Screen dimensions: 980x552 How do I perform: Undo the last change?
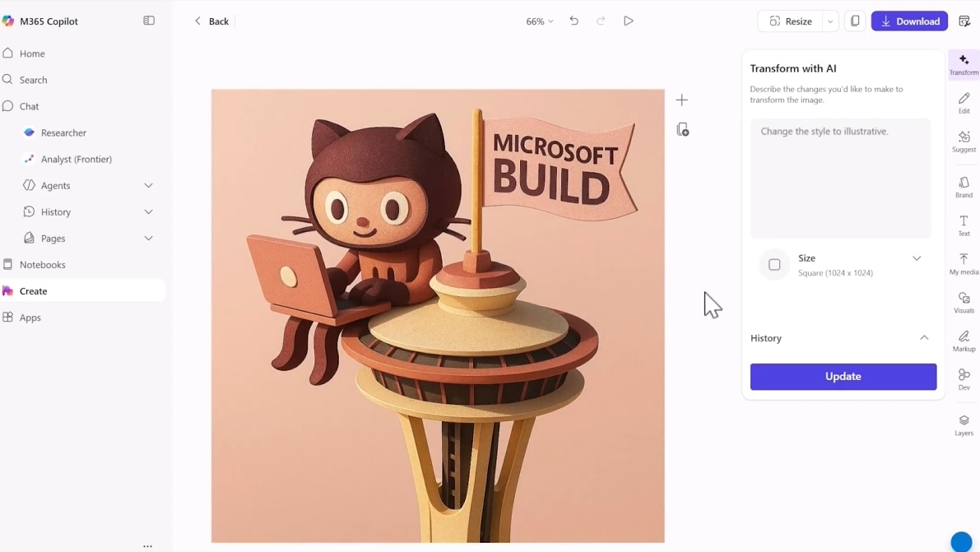(574, 21)
